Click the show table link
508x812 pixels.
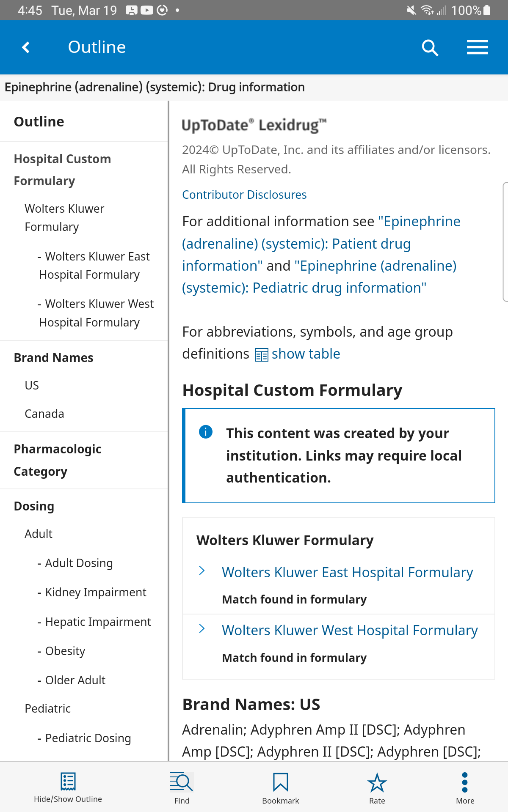305,354
